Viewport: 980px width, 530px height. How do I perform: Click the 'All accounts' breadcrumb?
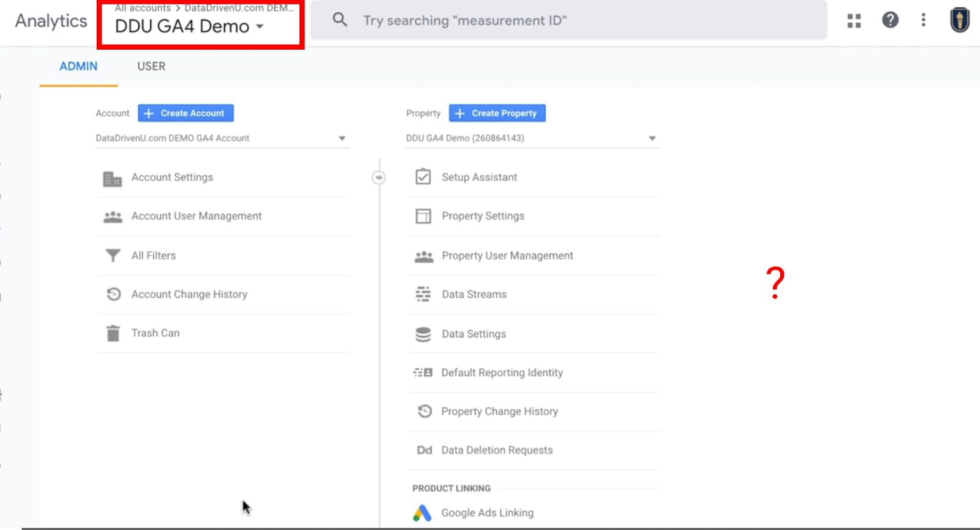[x=143, y=8]
